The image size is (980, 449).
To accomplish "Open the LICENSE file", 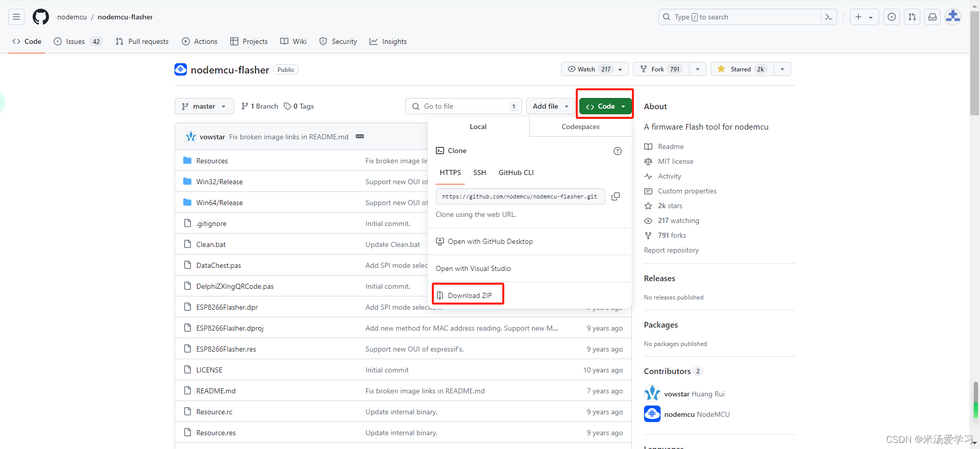I will coord(209,370).
